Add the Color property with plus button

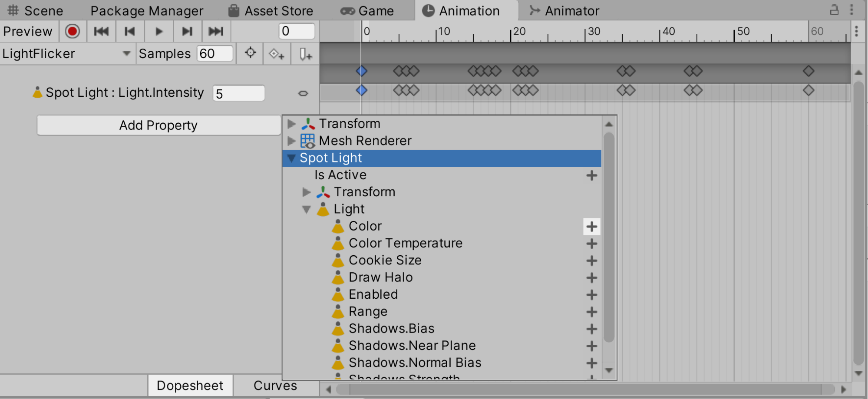point(591,227)
